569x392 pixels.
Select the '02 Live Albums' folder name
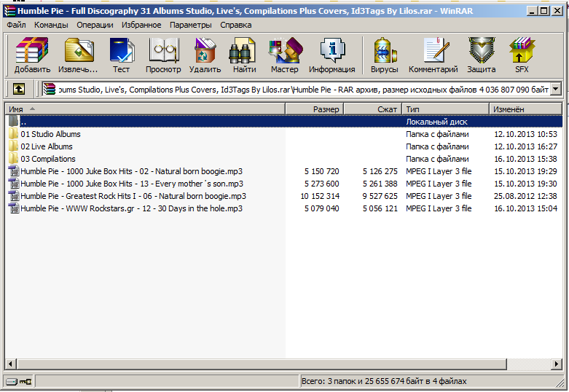coord(47,146)
